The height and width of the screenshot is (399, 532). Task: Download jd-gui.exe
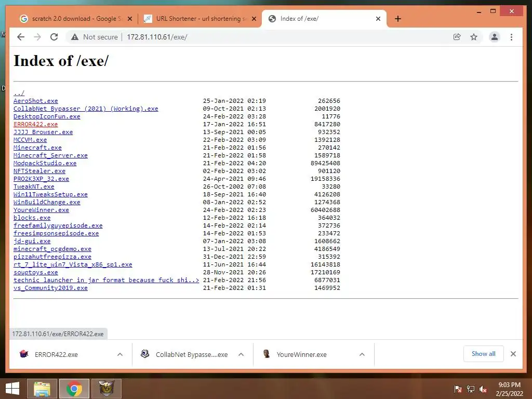(x=32, y=241)
